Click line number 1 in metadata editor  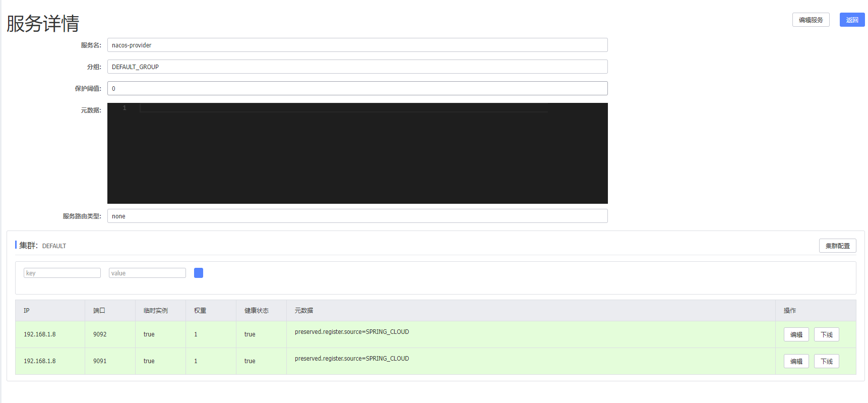click(x=125, y=108)
